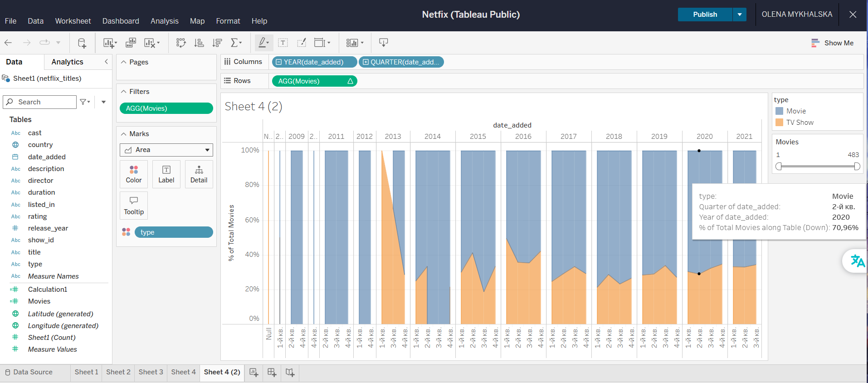Click the Sheet 4 (2) title

[254, 107]
